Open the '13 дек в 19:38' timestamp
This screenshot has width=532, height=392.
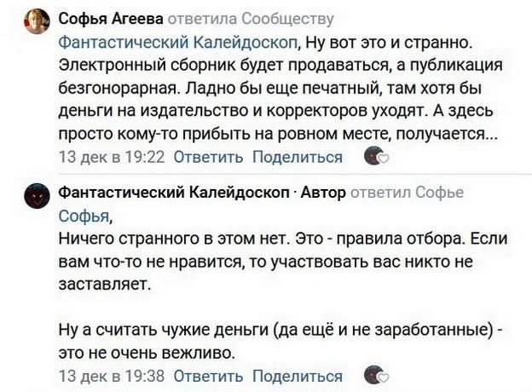[111, 376]
